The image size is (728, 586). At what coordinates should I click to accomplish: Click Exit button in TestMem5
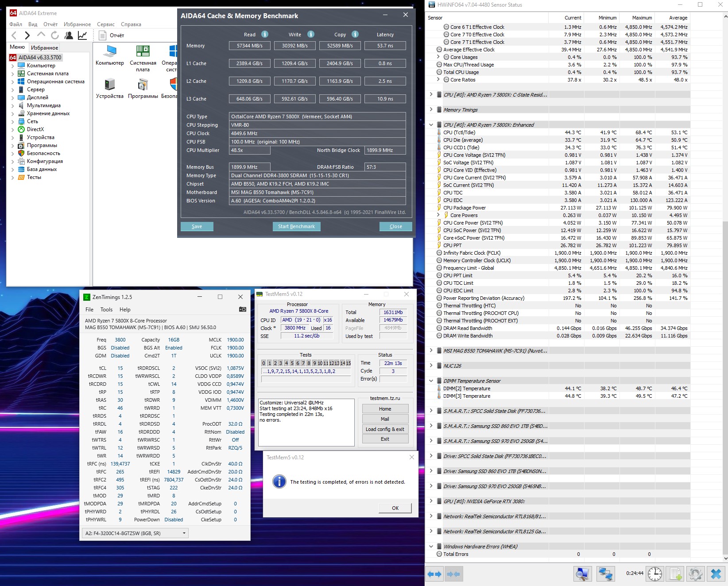click(385, 439)
